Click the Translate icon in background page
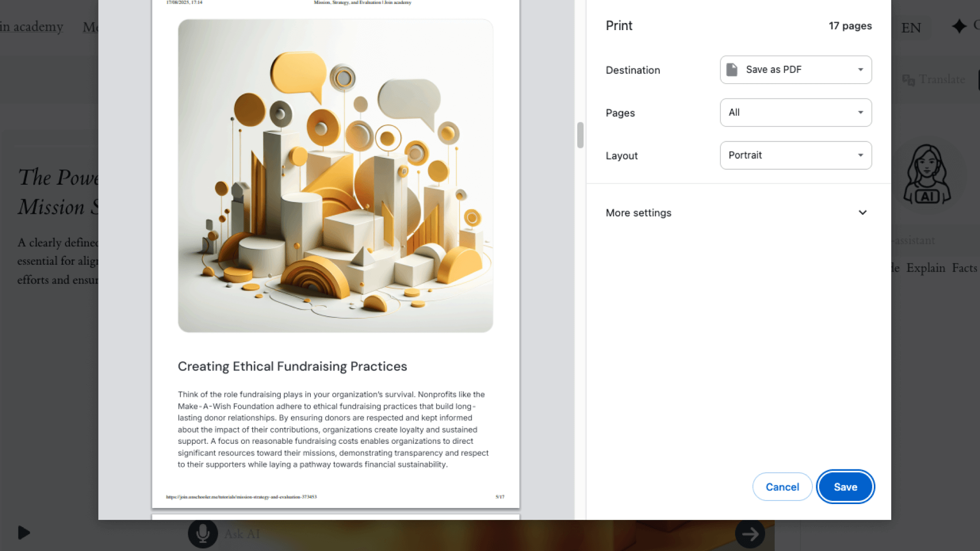The width and height of the screenshot is (980, 551). click(x=908, y=80)
